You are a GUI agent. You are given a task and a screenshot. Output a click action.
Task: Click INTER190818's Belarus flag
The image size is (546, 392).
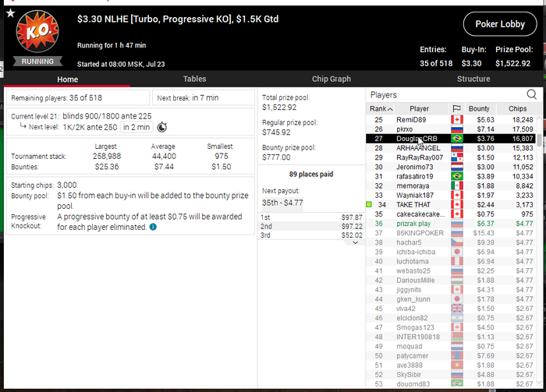tap(457, 337)
